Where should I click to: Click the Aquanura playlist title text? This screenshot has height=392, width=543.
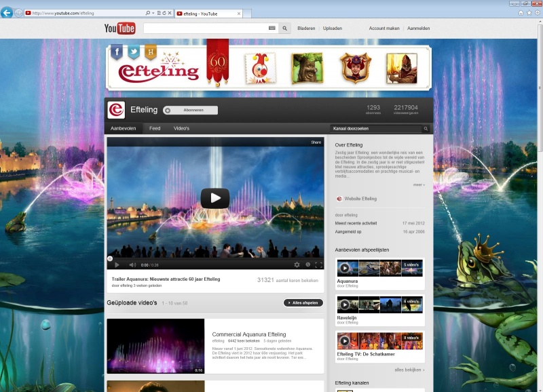(348, 281)
